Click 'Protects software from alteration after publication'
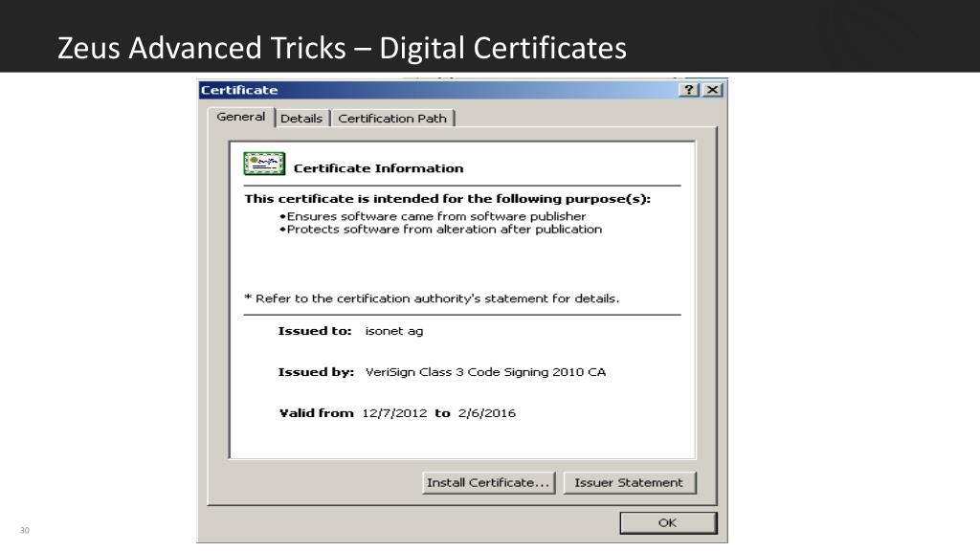Image resolution: width=980 pixels, height=551 pixels. (x=444, y=230)
